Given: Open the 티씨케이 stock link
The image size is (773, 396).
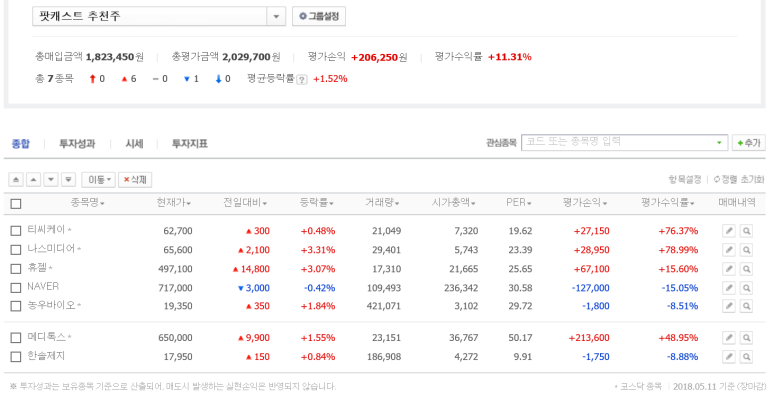Looking at the screenshot, I should tap(46, 229).
